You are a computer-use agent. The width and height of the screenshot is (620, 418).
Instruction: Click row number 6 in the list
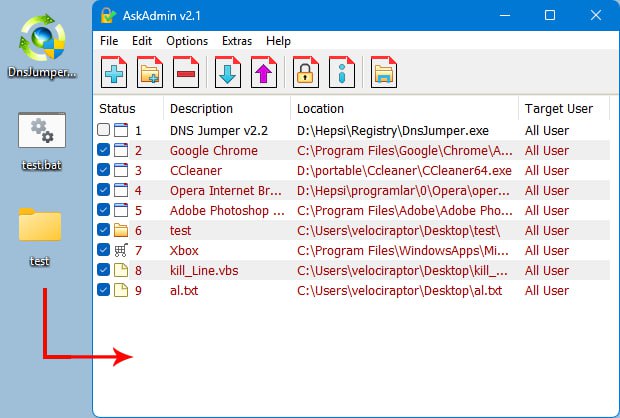(x=138, y=231)
